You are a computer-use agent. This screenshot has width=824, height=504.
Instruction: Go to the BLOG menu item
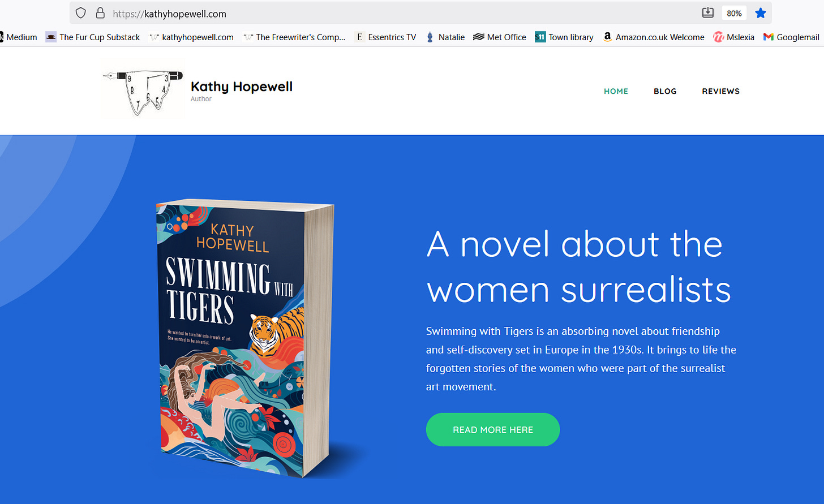(x=665, y=91)
